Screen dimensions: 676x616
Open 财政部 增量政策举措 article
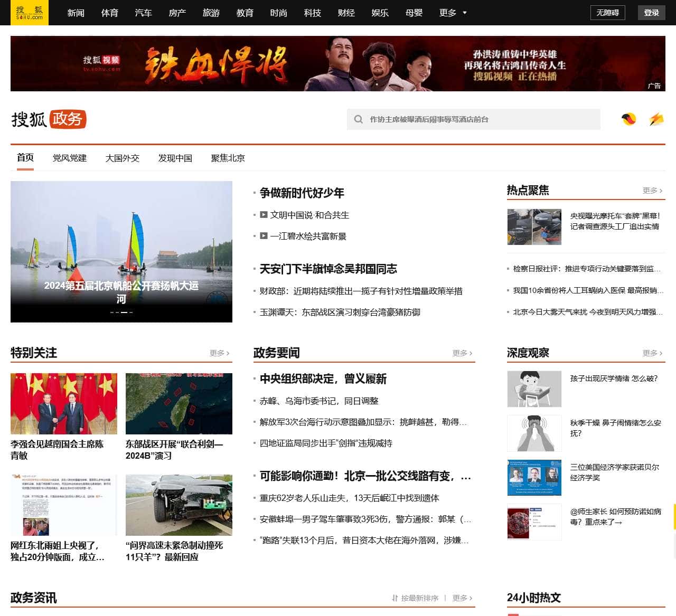tap(361, 291)
